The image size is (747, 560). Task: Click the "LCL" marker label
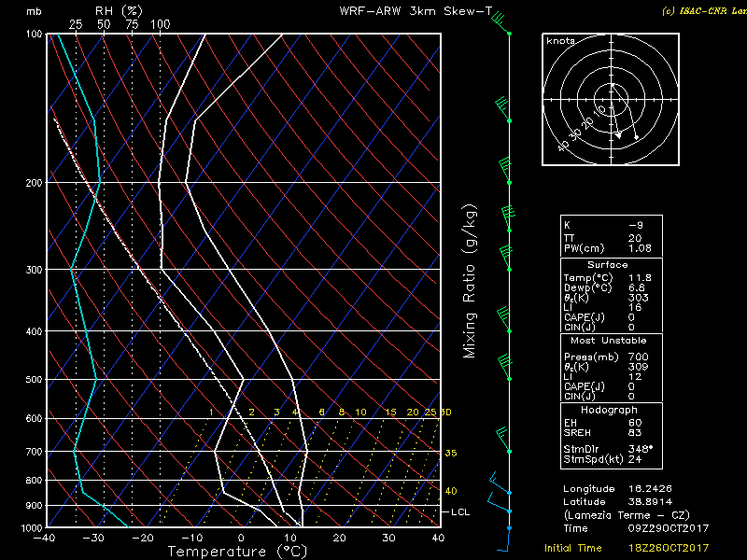tap(460, 511)
